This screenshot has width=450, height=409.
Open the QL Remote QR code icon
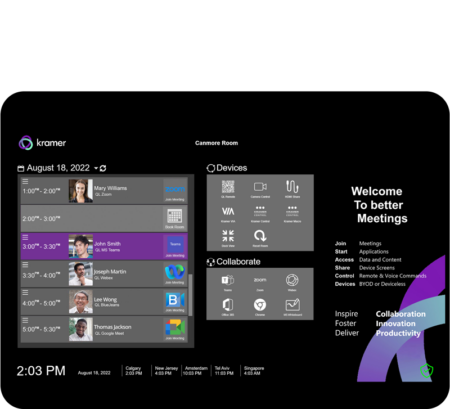(x=228, y=187)
